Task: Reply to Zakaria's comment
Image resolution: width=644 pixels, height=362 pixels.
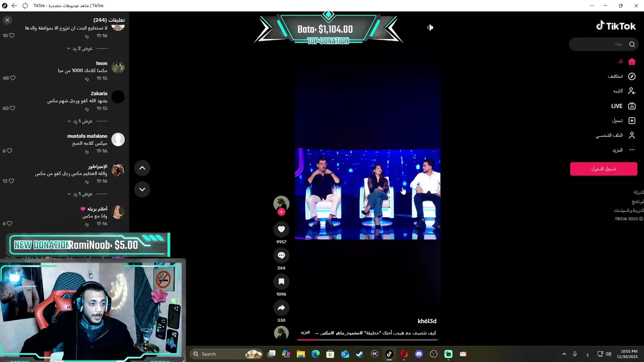Action: [87, 109]
